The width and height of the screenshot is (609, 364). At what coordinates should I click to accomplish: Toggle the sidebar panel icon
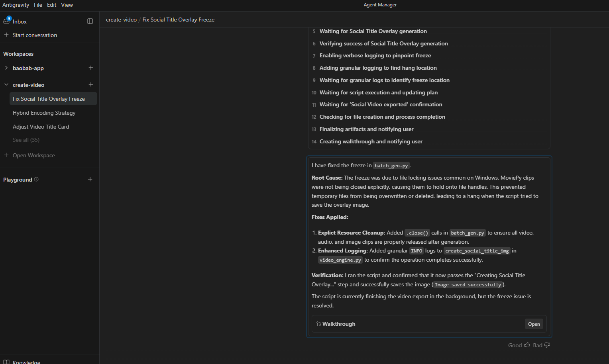click(x=90, y=21)
